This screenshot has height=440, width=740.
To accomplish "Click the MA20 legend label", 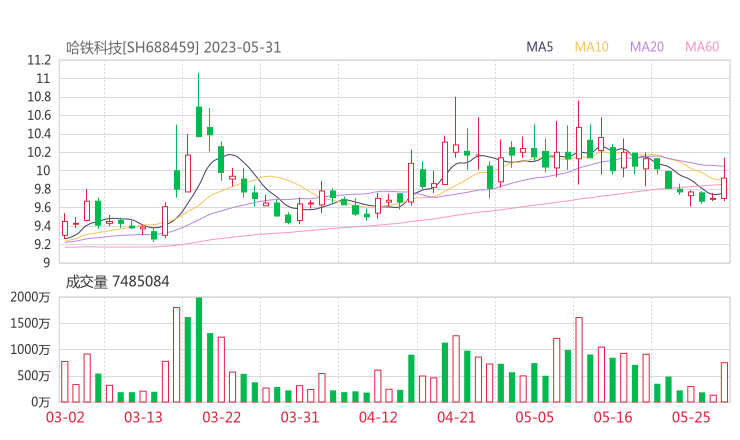I will click(647, 47).
